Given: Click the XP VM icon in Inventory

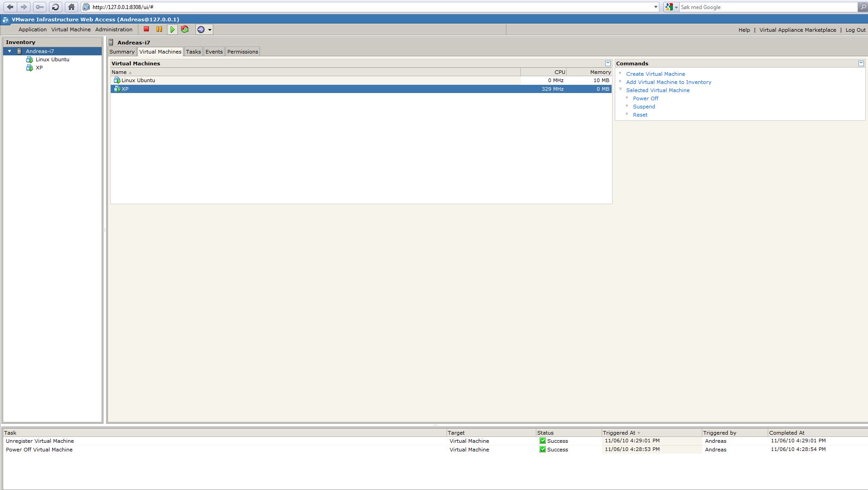Looking at the screenshot, I should [x=29, y=68].
